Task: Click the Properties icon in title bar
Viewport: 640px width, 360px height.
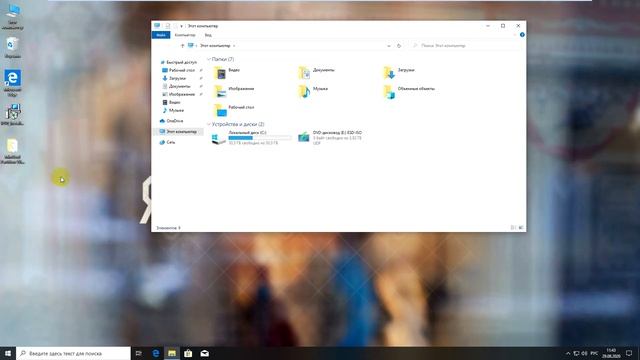Action: (x=167, y=26)
